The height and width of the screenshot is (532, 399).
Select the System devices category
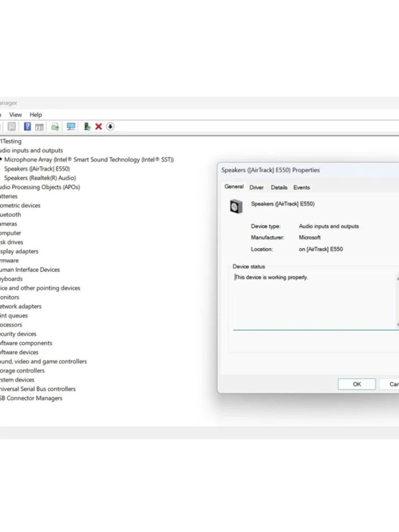click(17, 380)
